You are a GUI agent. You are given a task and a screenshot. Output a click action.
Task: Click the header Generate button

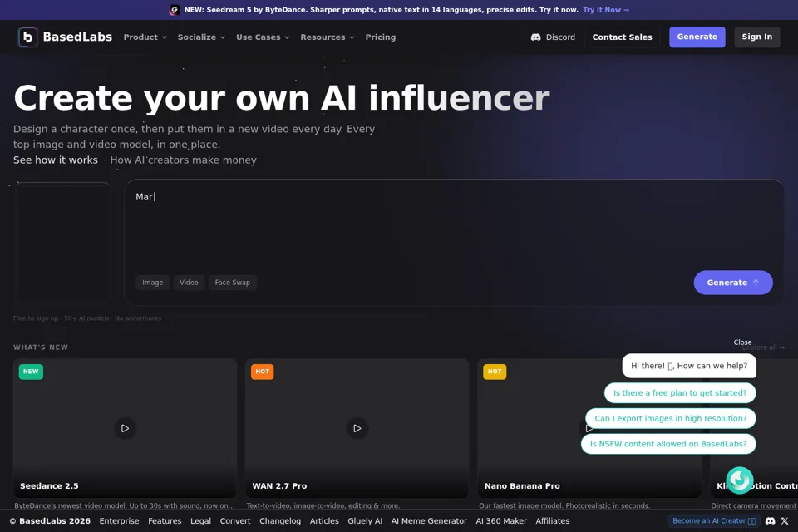point(697,37)
